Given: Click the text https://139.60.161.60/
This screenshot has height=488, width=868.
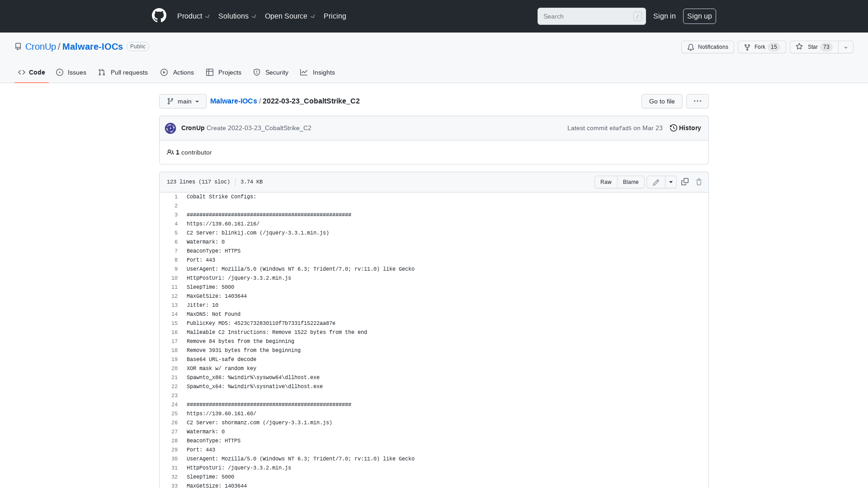Looking at the screenshot, I should (222, 414).
